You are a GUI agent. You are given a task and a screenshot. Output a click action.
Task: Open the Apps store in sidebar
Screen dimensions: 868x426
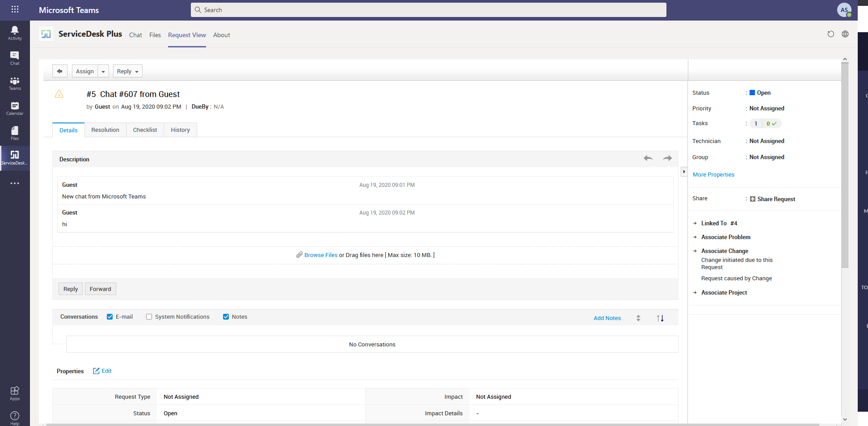pyautogui.click(x=15, y=393)
